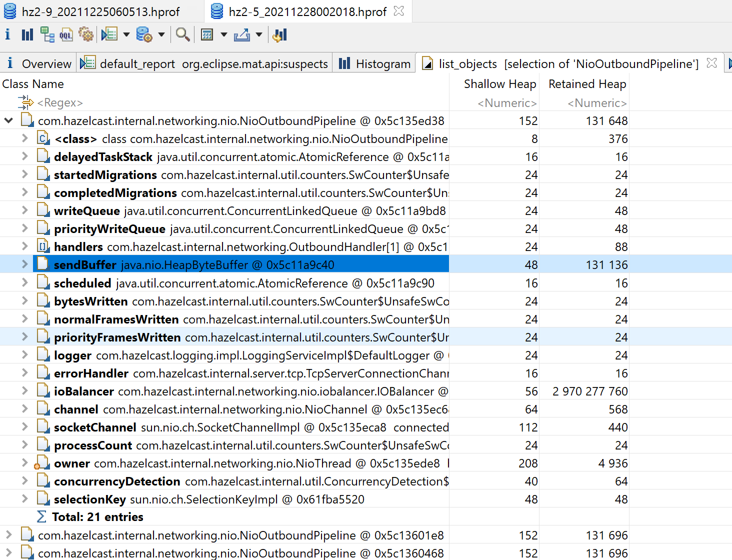Open the OQL query editor icon
Image resolution: width=732 pixels, height=560 pixels.
[x=66, y=34]
